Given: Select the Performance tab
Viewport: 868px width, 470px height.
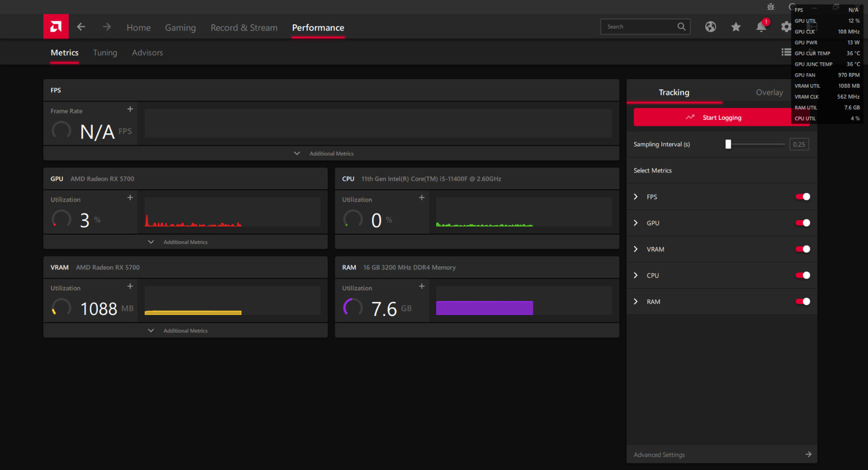Looking at the screenshot, I should click(318, 28).
